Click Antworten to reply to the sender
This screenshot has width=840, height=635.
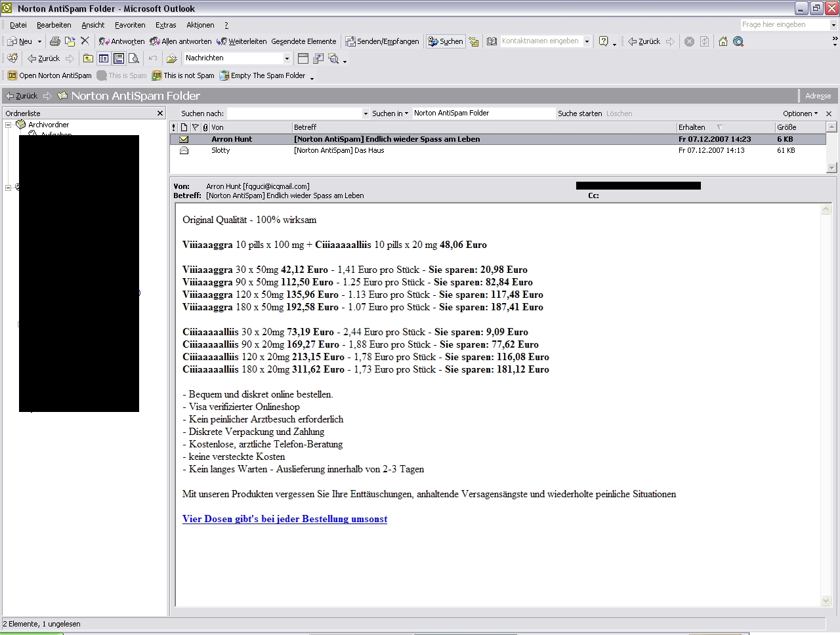point(121,41)
